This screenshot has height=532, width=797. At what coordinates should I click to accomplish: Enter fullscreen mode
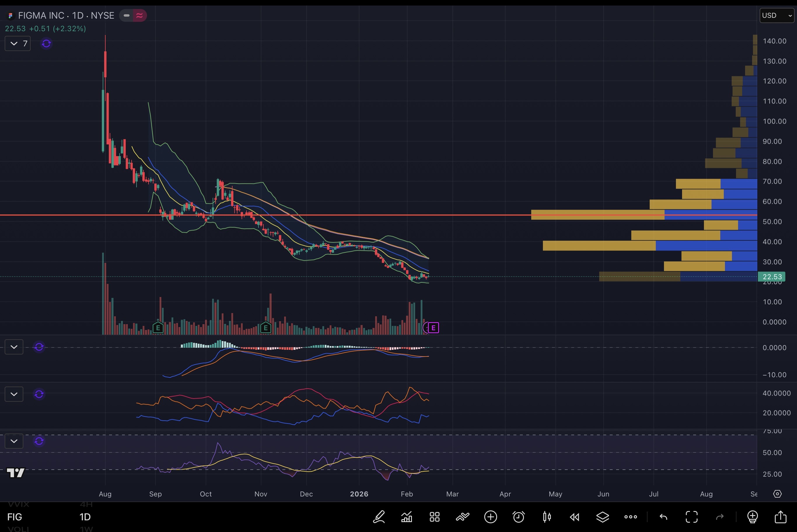click(x=691, y=517)
